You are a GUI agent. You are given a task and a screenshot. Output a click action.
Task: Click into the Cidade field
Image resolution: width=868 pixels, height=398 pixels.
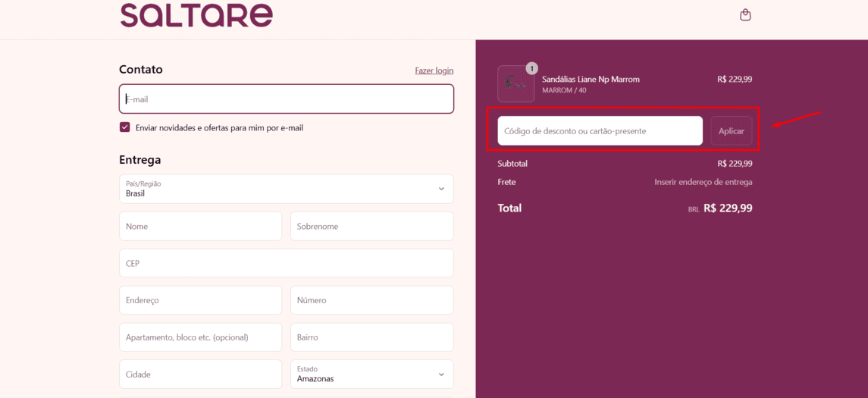coord(200,374)
